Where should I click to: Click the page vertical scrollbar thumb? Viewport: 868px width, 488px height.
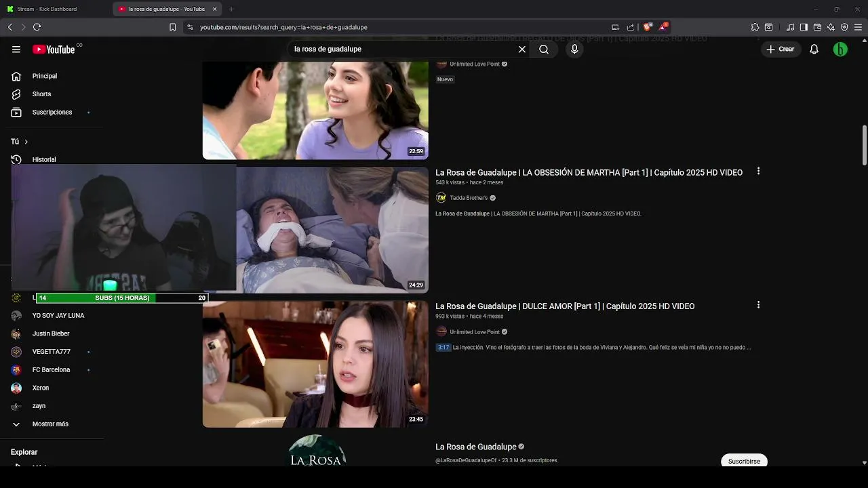click(x=865, y=145)
